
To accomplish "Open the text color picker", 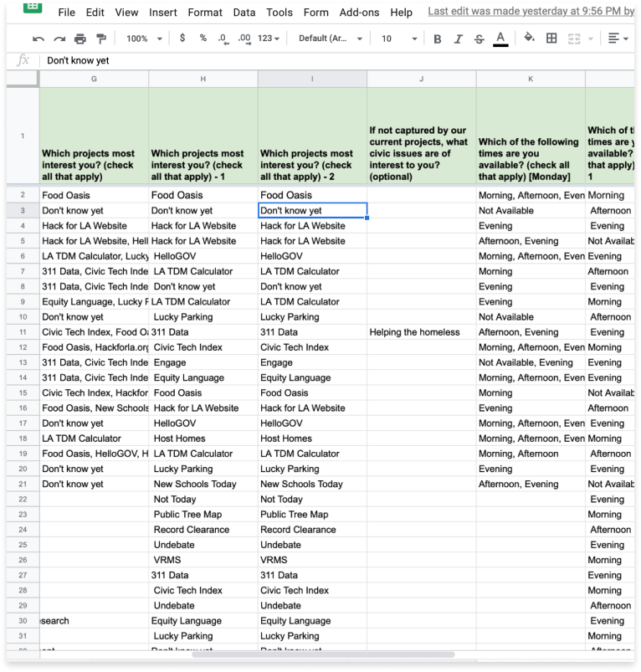I will [x=500, y=38].
